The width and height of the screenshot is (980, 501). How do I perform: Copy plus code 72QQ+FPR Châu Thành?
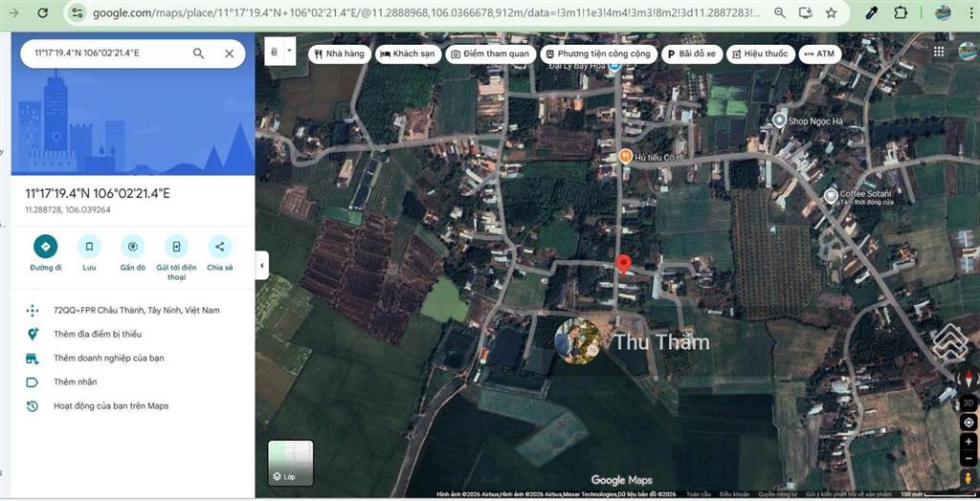[x=136, y=311]
